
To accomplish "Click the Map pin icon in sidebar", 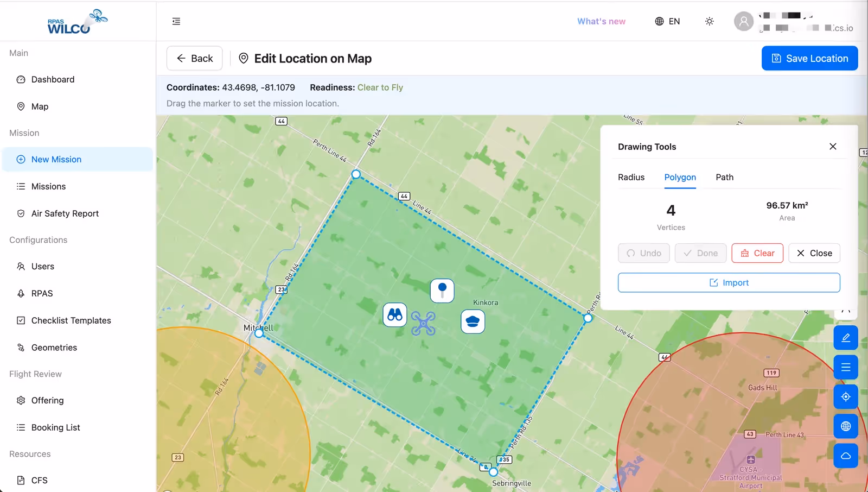I will tap(21, 106).
